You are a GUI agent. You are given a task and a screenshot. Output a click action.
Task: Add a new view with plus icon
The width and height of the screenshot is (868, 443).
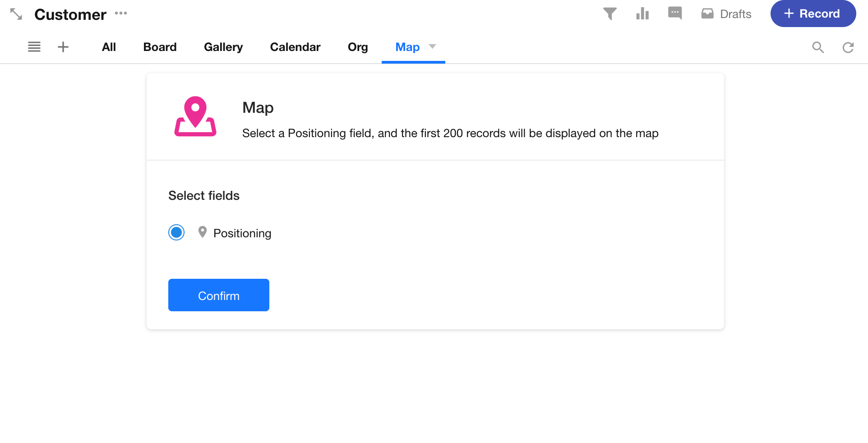63,47
